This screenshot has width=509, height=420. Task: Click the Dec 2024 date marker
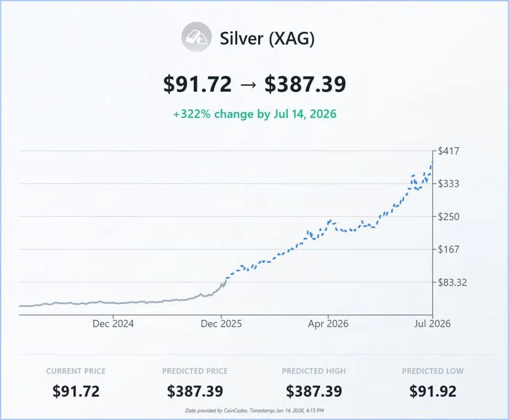113,324
